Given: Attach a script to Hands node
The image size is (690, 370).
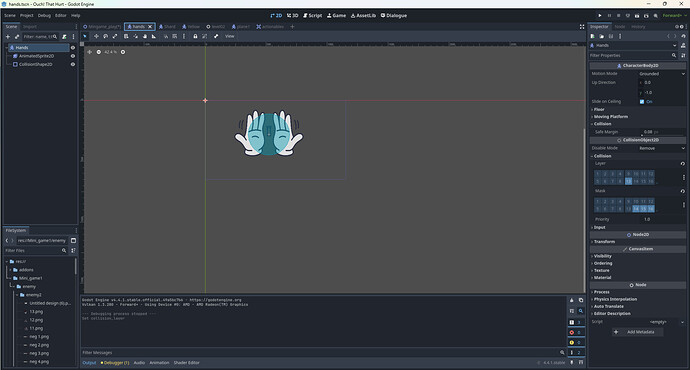Looking at the screenshot, I should click(x=64, y=37).
